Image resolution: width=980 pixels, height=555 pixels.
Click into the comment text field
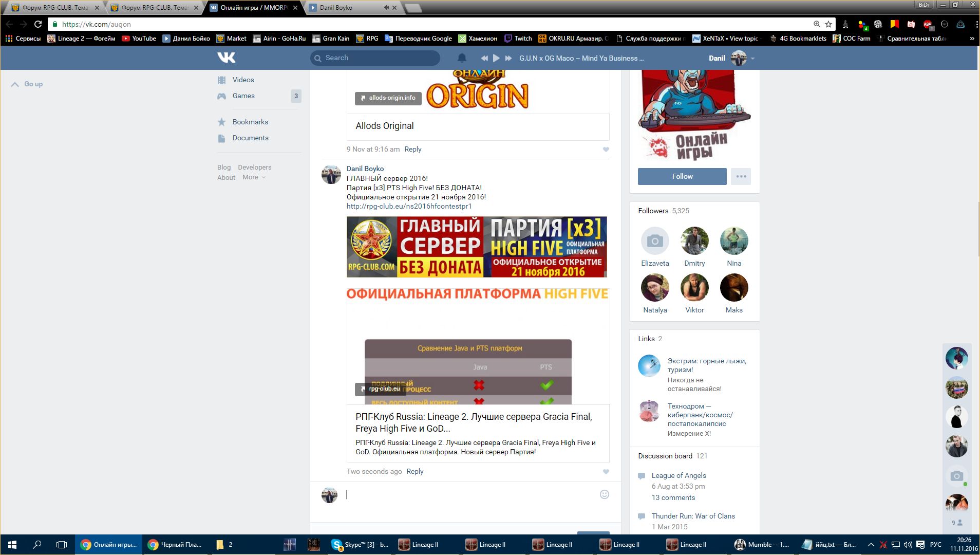click(x=470, y=494)
